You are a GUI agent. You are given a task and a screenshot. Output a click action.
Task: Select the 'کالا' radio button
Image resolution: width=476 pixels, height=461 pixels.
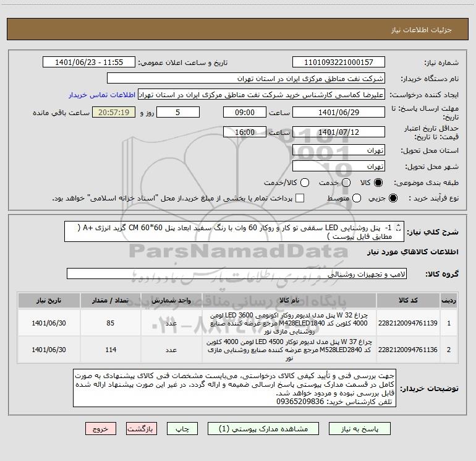(378, 183)
